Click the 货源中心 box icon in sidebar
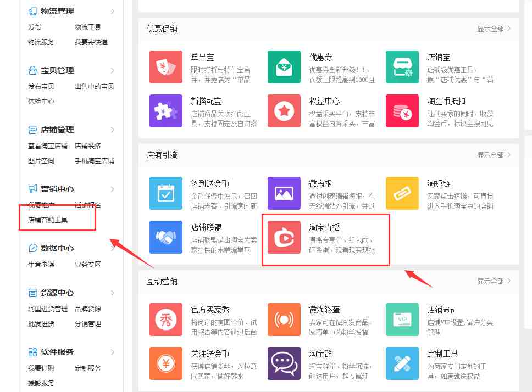 point(32,293)
